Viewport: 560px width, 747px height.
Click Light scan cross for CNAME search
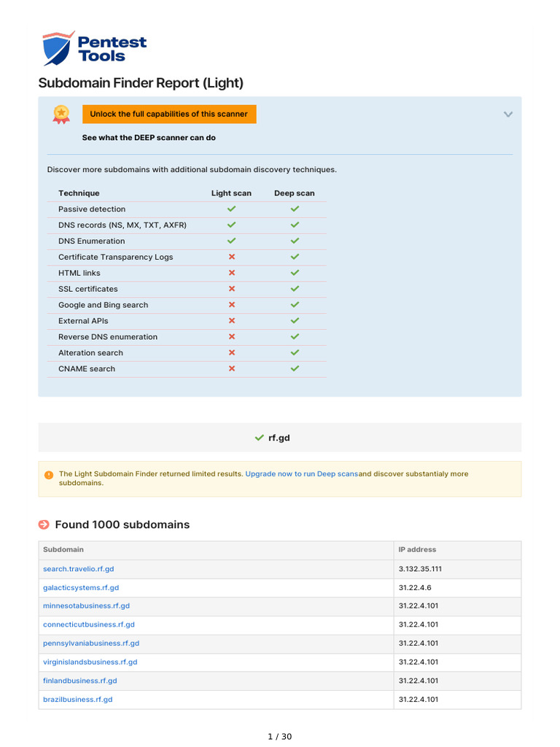point(232,368)
